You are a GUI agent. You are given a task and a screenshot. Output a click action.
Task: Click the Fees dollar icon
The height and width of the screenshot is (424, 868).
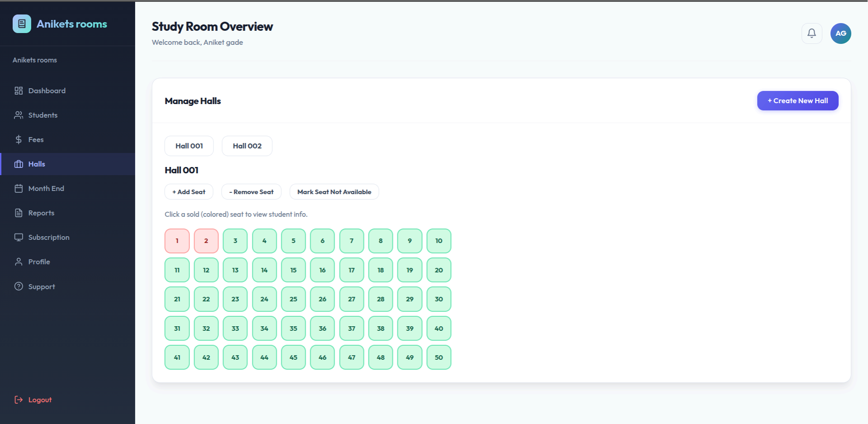coord(19,139)
